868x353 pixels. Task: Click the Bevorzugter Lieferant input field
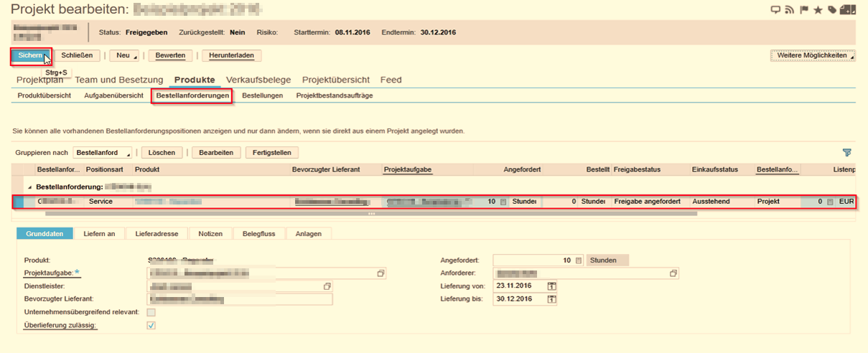(x=241, y=298)
